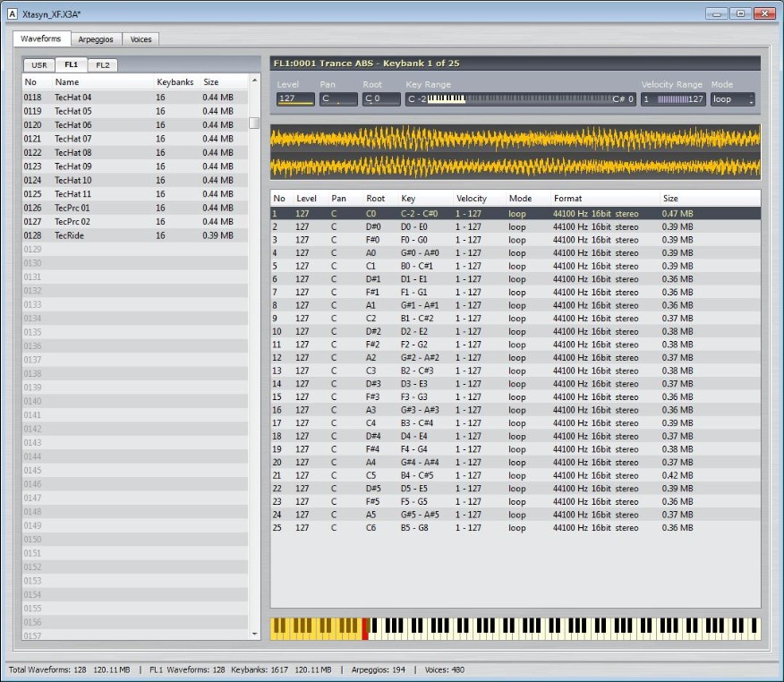The width and height of the screenshot is (784, 682).
Task: Select waveform 0124 TecHat 10
Action: [x=135, y=180]
